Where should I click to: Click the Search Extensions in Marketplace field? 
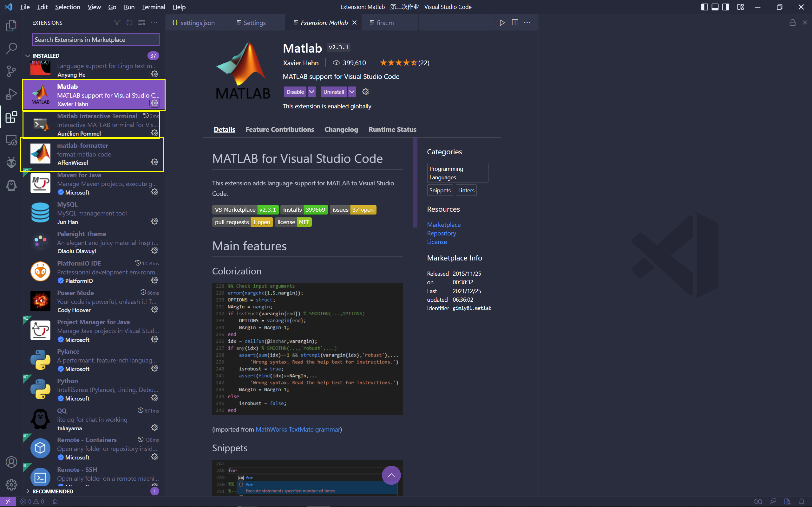95,40
